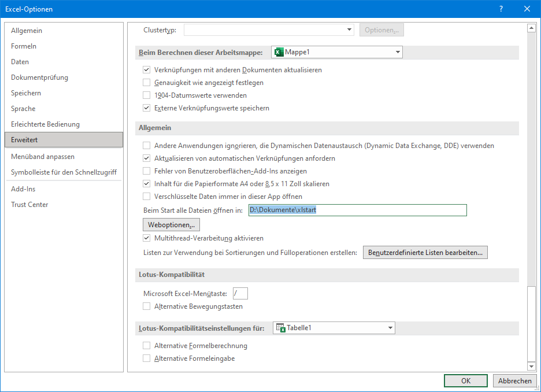Toggle Externe Verknüpfungswerte speichern
Screen dimensions: 541x392
tap(147, 108)
